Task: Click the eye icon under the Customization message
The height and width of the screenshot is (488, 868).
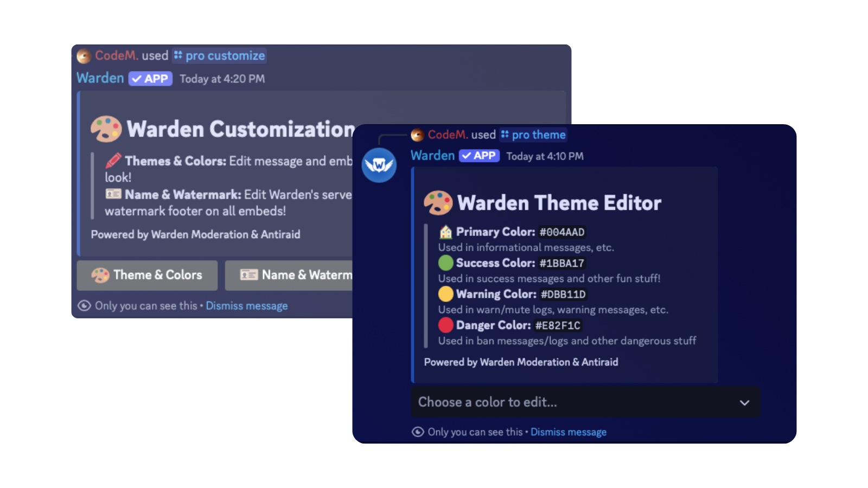Action: pos(84,306)
